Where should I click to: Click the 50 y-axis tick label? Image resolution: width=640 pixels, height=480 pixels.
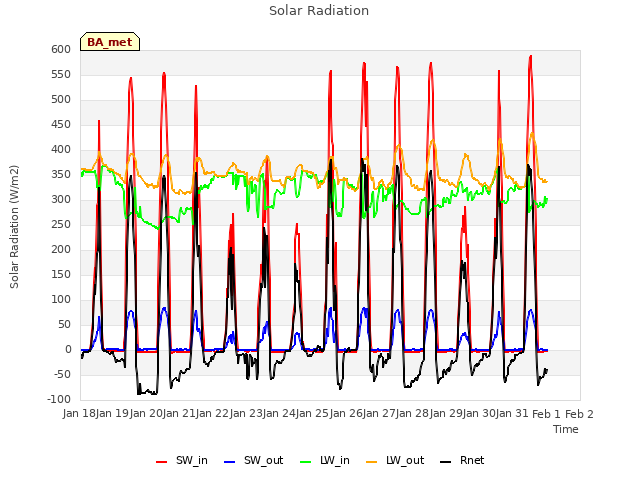[x=64, y=325]
